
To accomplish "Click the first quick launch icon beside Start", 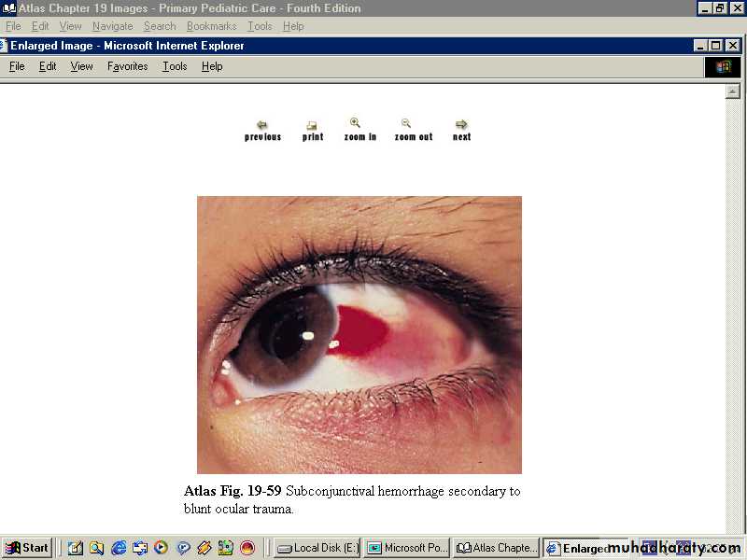I will point(75,548).
